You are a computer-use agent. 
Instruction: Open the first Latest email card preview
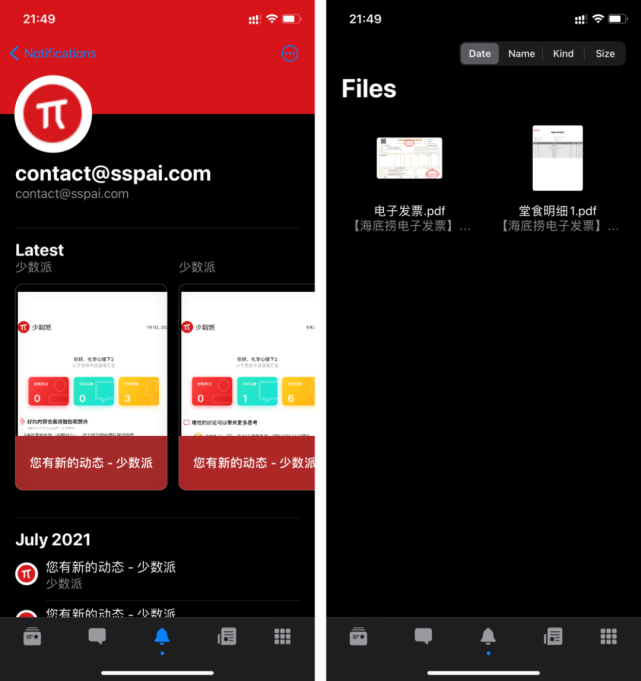click(x=91, y=387)
